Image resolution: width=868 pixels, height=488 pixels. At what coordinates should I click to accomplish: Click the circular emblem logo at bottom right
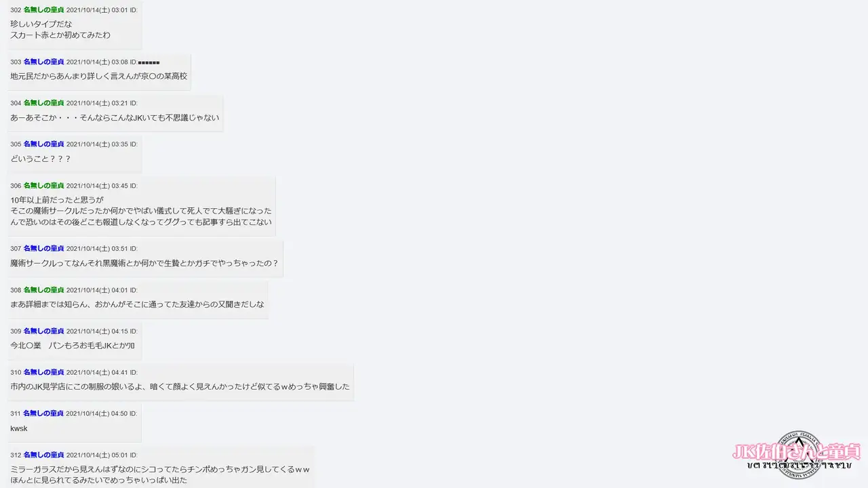click(798, 454)
